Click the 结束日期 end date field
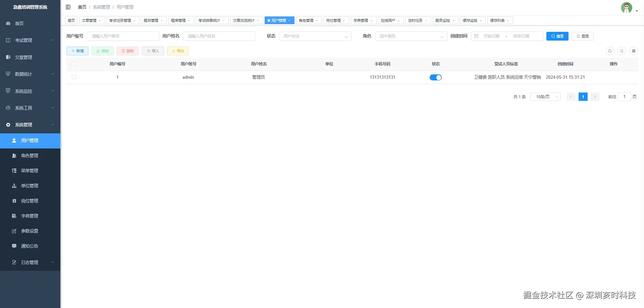Viewport: 644px width, 308px height. (x=521, y=36)
